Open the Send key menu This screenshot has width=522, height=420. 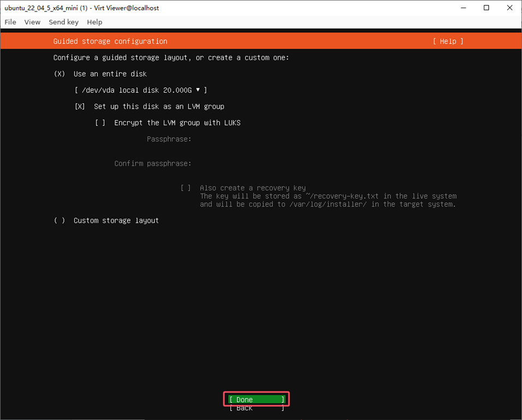click(63, 22)
